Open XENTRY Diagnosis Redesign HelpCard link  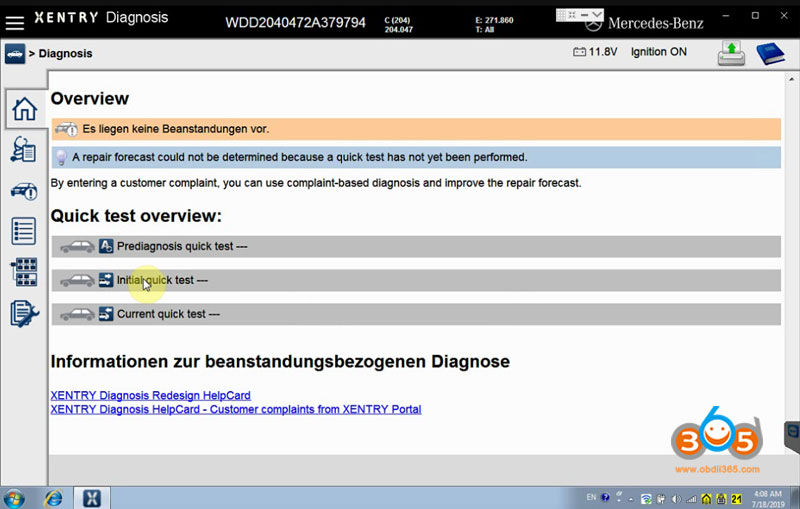point(151,395)
